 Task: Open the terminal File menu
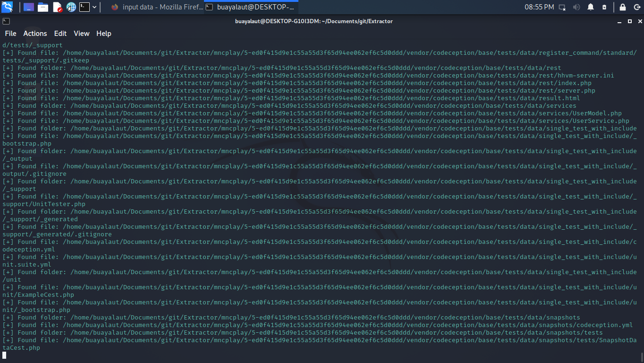pos(10,34)
